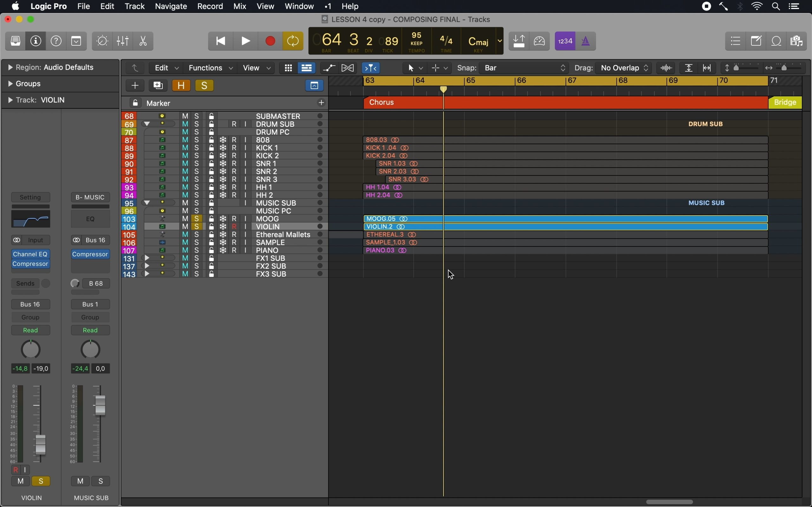Mute the PIANO track
Viewport: 812px width, 507px height.
[x=185, y=250]
